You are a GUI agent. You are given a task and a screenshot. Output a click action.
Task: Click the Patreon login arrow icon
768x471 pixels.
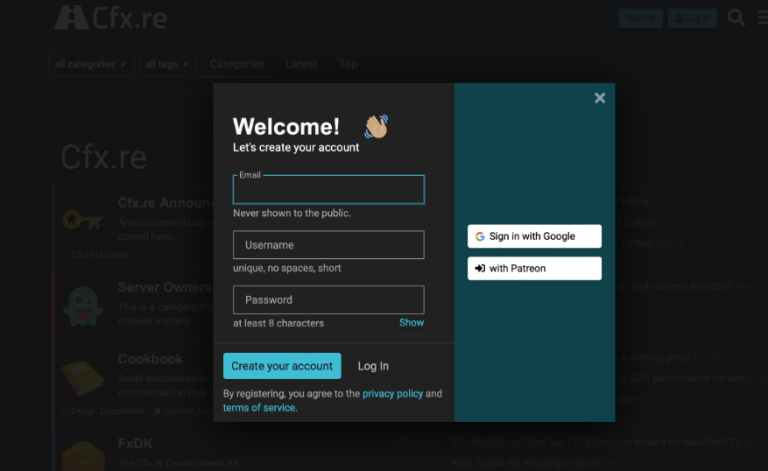pyautogui.click(x=480, y=269)
